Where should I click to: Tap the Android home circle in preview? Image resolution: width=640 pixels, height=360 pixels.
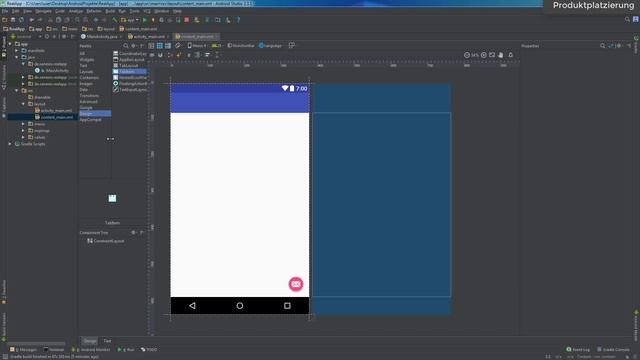pyautogui.click(x=240, y=305)
